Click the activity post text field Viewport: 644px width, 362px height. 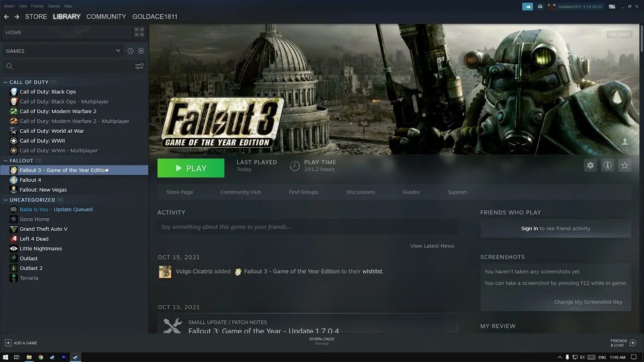pos(308,227)
